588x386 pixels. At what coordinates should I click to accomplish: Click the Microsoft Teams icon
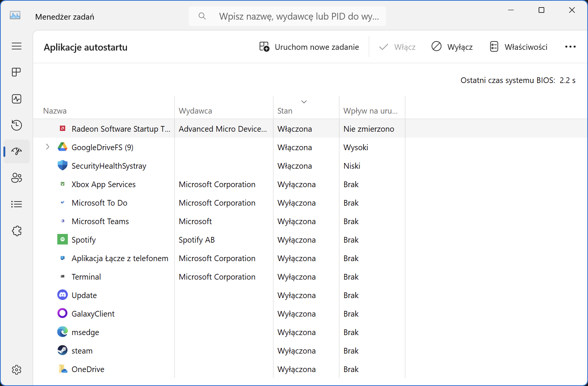tap(63, 221)
